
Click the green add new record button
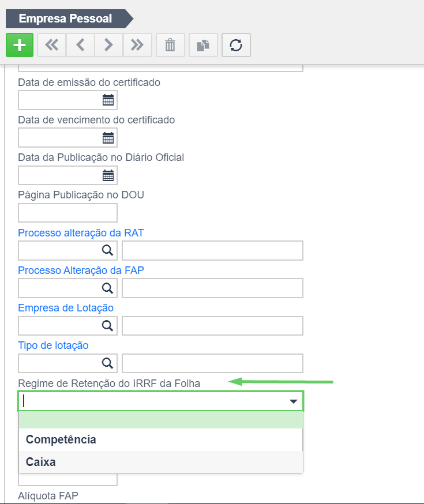point(20,45)
